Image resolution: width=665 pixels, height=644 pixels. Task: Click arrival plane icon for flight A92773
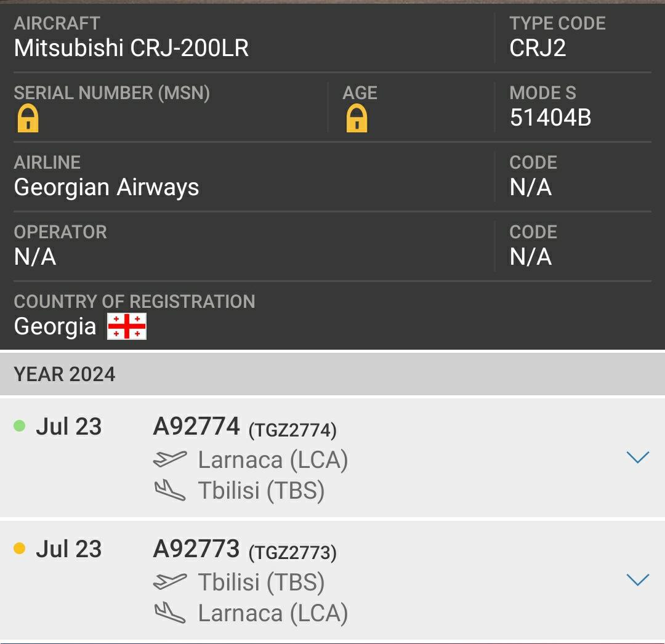click(x=169, y=613)
